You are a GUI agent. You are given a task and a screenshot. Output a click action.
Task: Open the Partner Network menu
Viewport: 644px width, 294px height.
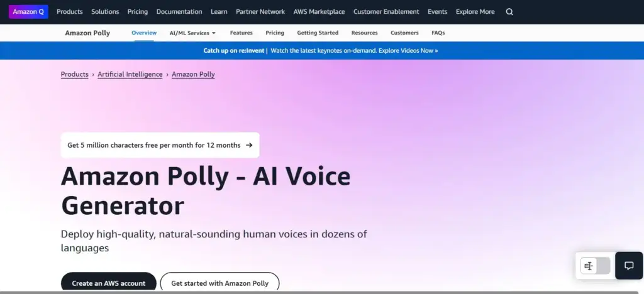click(260, 12)
